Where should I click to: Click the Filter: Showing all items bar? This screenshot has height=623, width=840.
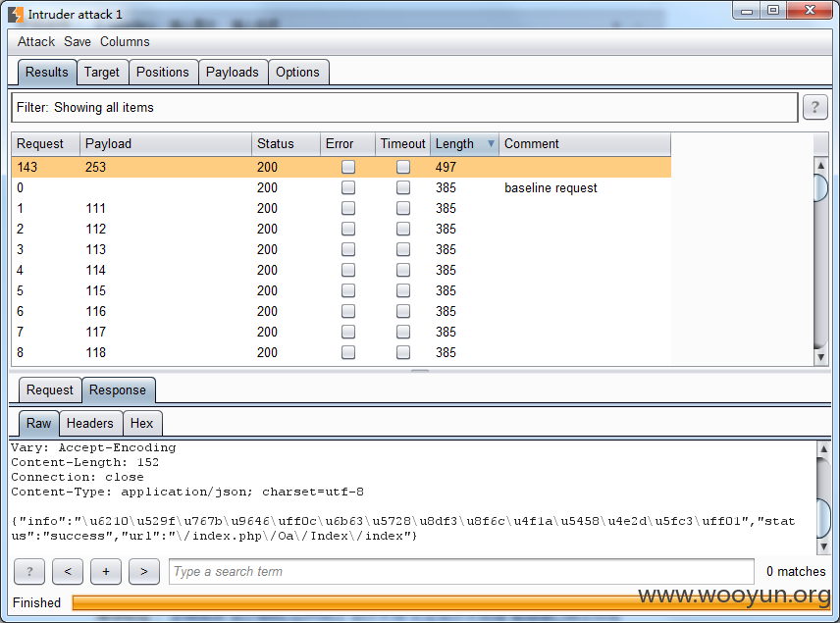pos(404,108)
